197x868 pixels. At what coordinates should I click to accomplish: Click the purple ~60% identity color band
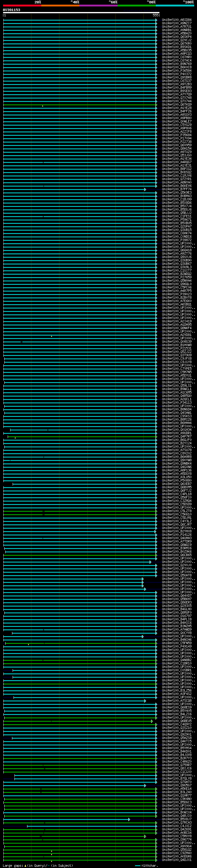tap(99, 6)
